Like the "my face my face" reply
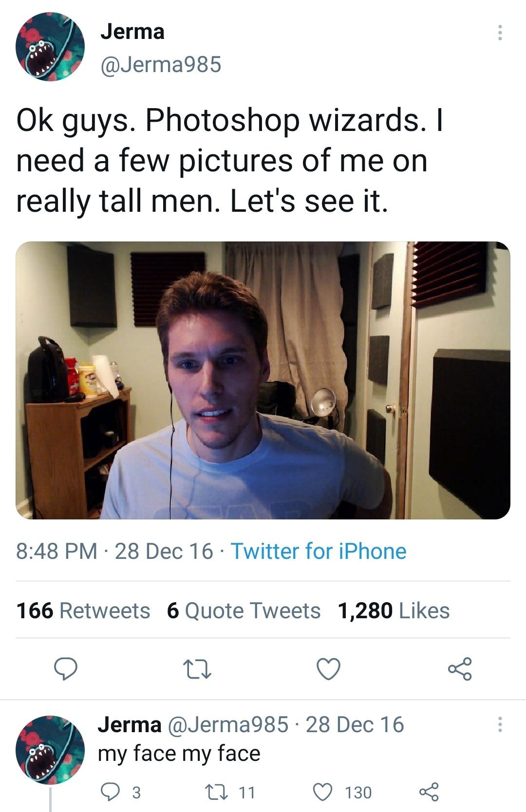 [322, 793]
